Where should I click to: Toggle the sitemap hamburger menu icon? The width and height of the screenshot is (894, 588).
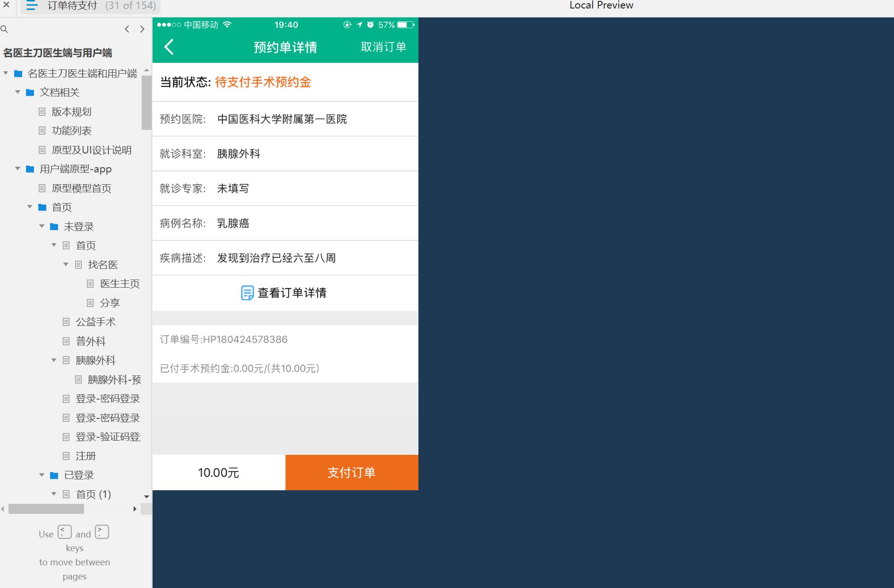click(x=32, y=6)
